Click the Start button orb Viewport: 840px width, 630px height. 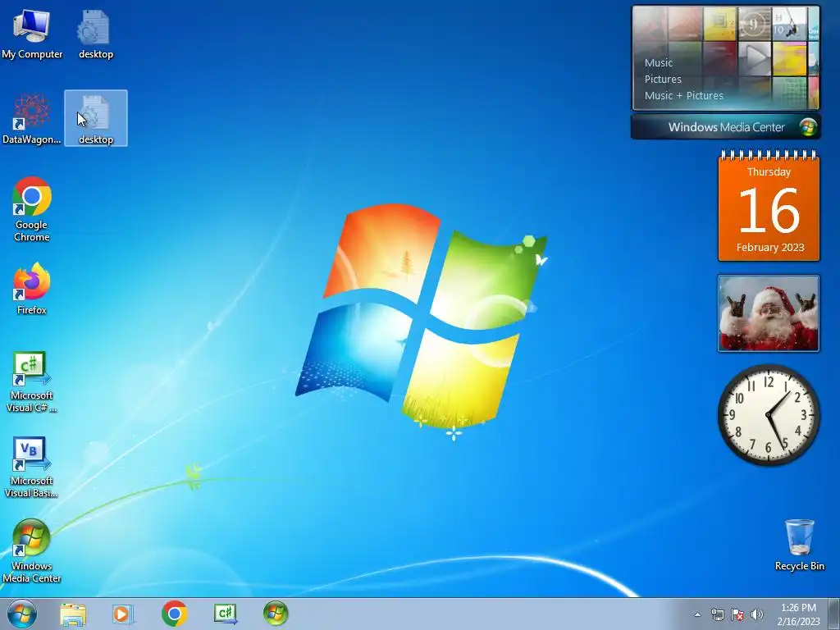22,614
